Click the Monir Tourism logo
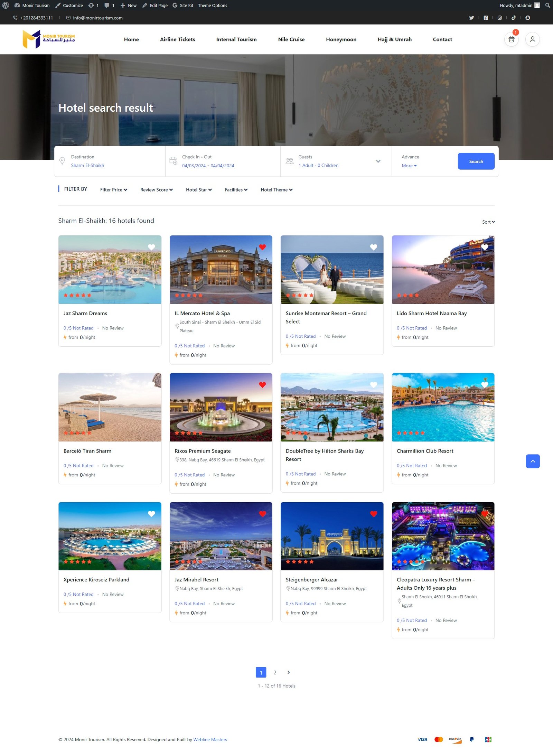 49,39
